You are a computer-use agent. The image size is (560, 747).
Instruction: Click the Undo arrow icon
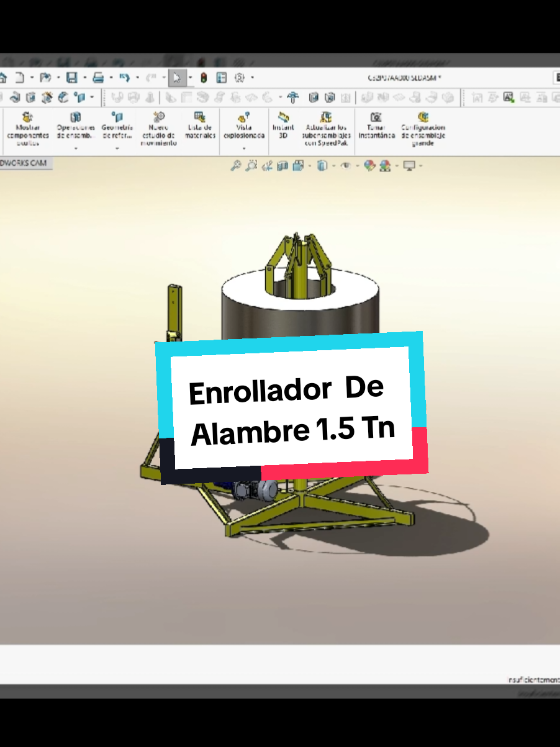(124, 78)
